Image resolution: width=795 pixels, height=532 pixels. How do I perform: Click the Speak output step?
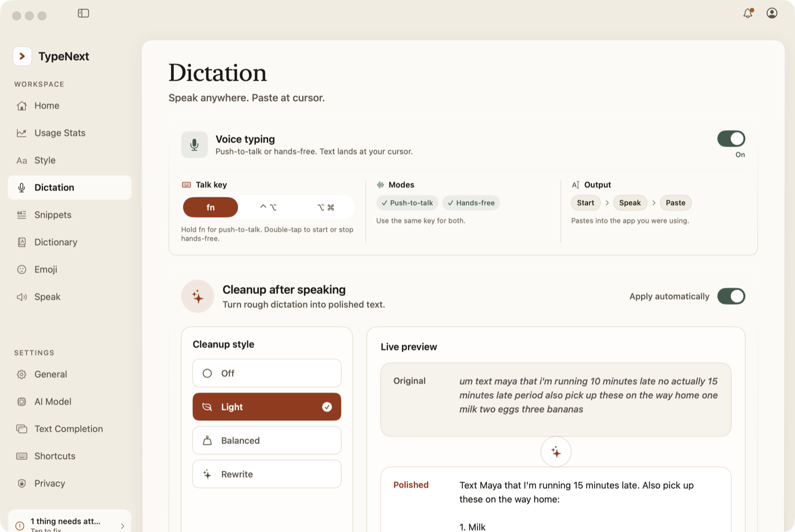click(630, 203)
